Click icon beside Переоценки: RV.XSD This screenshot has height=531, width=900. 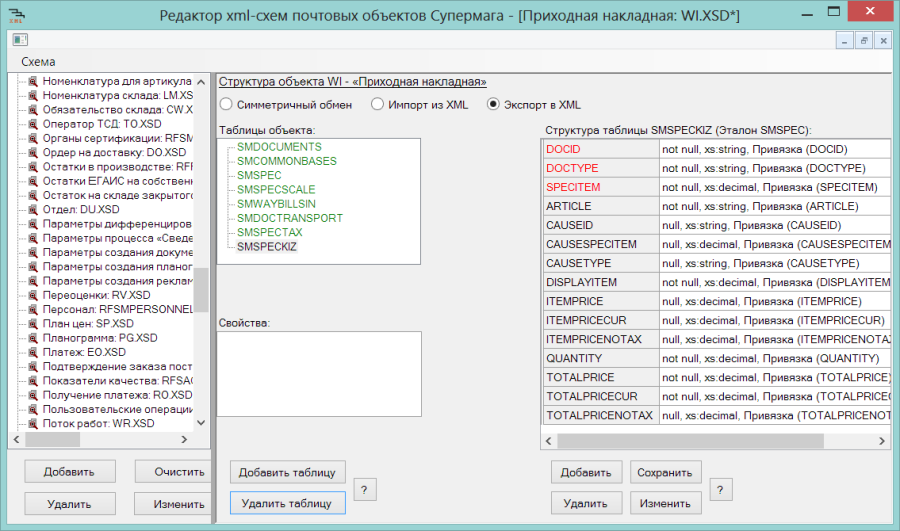click(x=33, y=295)
